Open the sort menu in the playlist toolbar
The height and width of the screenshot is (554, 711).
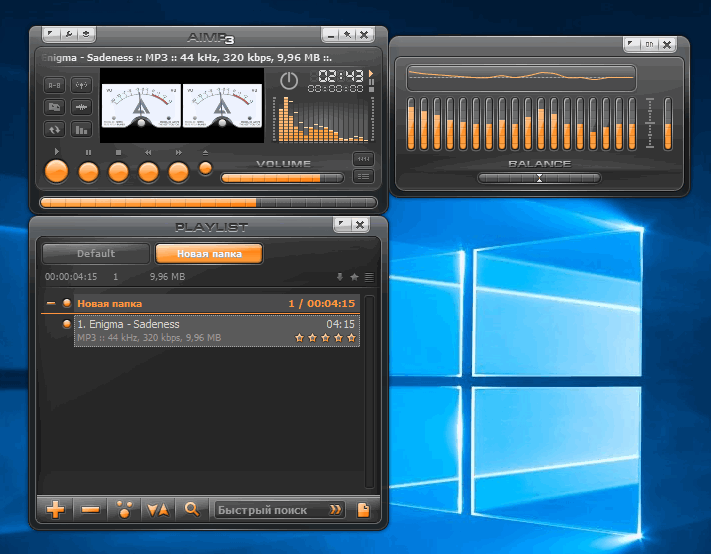(x=157, y=510)
